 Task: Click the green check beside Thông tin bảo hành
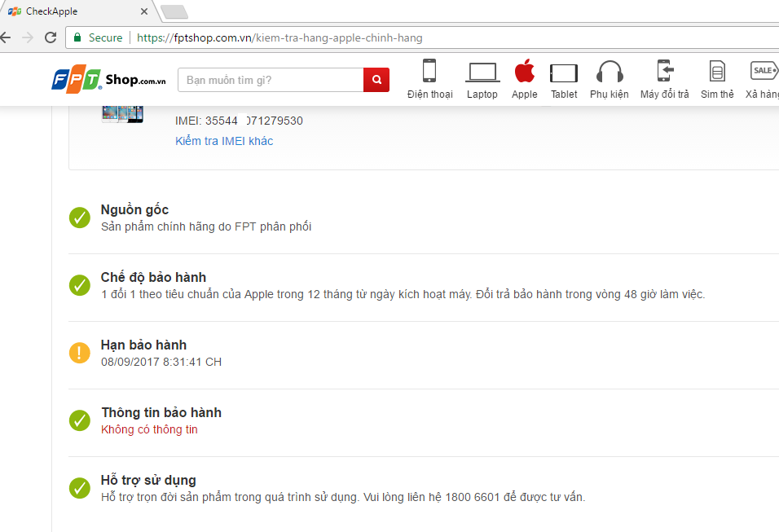click(80, 420)
